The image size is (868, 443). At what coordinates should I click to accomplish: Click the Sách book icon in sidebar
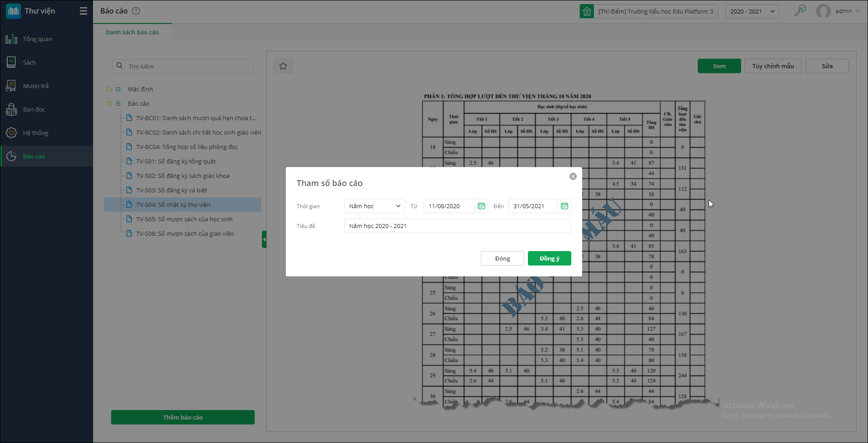pos(11,62)
